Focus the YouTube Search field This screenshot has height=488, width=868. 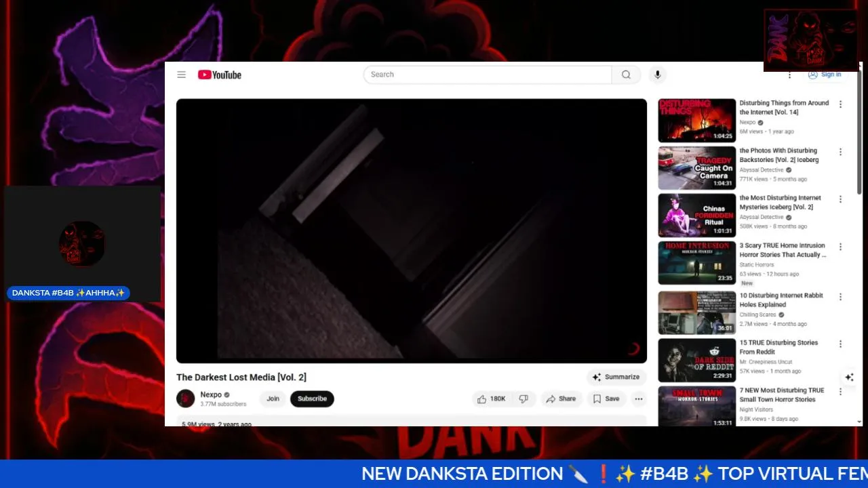click(488, 75)
